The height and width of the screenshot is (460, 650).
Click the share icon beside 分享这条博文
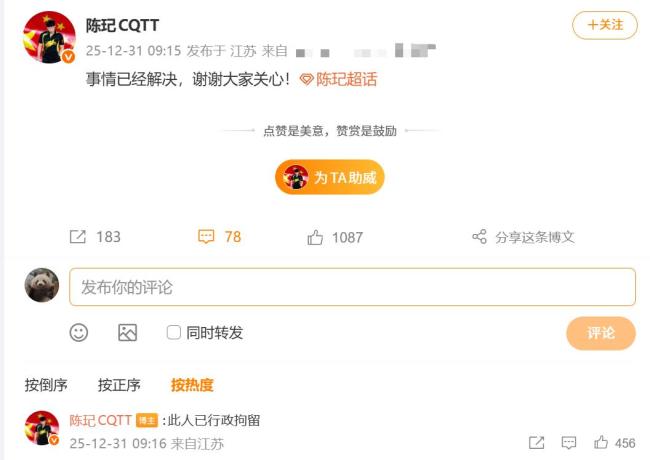480,237
